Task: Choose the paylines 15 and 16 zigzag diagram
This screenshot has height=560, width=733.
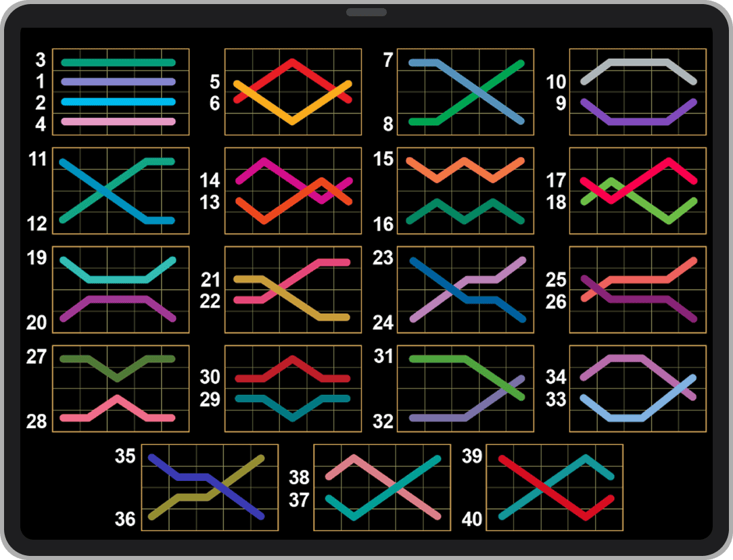Action: pos(465,191)
